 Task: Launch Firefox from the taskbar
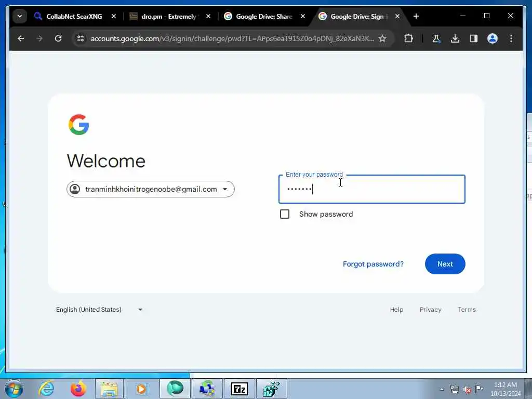point(78,389)
